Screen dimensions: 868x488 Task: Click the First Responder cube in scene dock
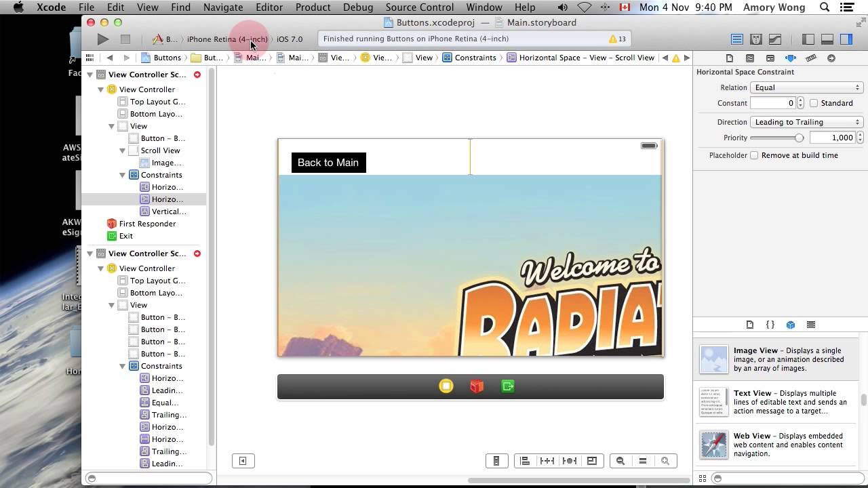477,386
